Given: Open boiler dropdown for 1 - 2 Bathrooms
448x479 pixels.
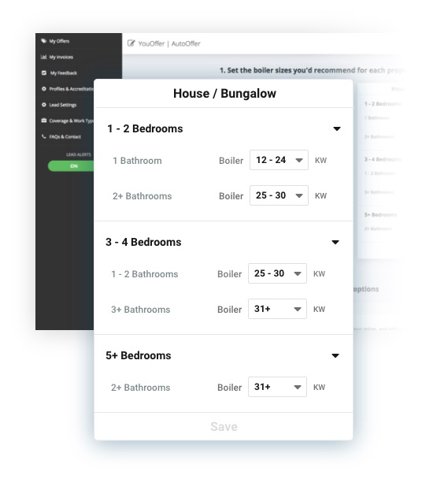Looking at the screenshot, I should point(277,273).
